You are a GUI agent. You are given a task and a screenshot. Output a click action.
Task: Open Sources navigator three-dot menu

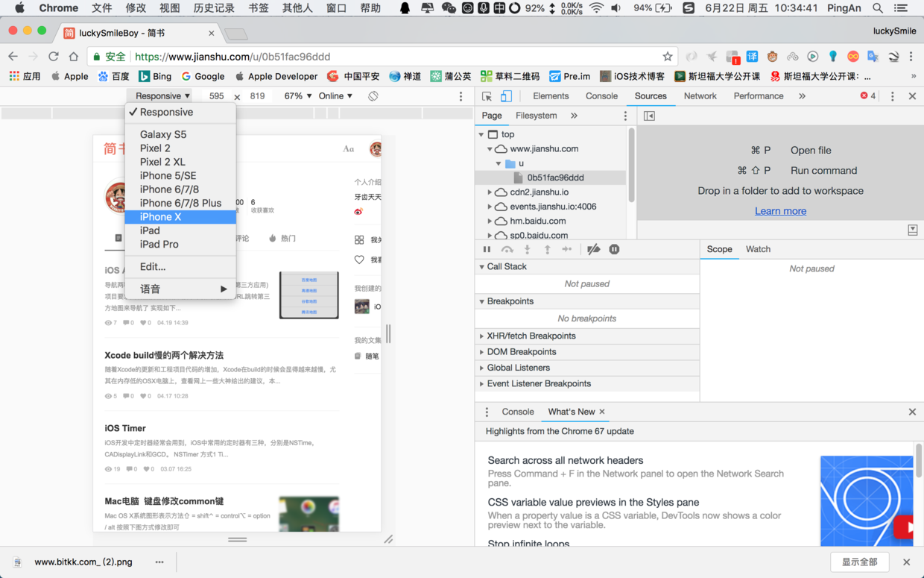point(625,116)
